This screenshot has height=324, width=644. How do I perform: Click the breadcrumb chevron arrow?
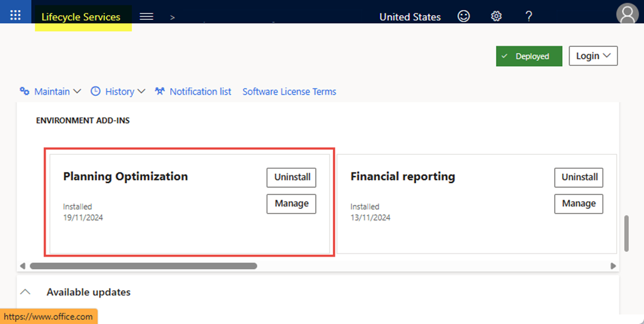click(x=172, y=18)
